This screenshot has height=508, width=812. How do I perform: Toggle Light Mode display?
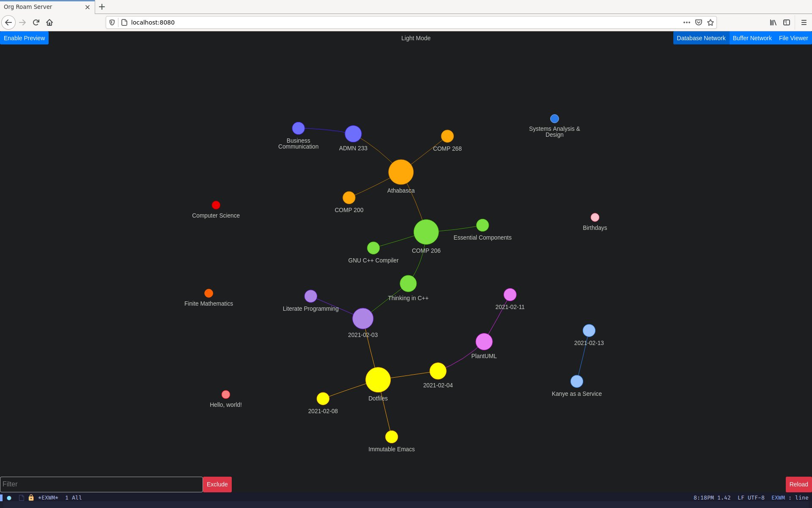pyautogui.click(x=415, y=38)
